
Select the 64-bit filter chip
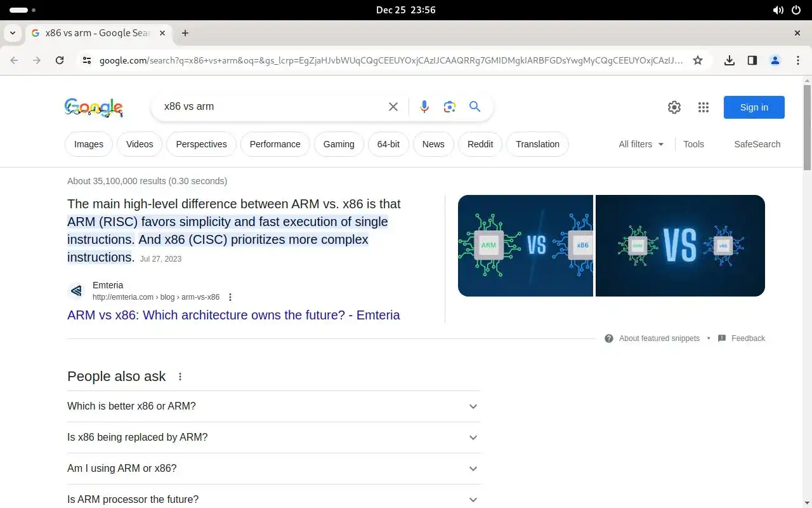pyautogui.click(x=388, y=144)
